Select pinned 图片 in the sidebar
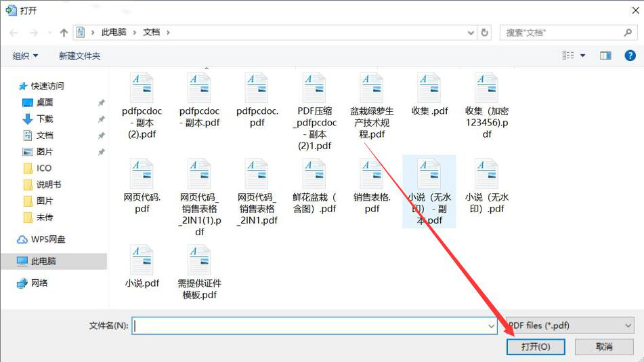Image resolution: width=644 pixels, height=362 pixels. (37, 152)
